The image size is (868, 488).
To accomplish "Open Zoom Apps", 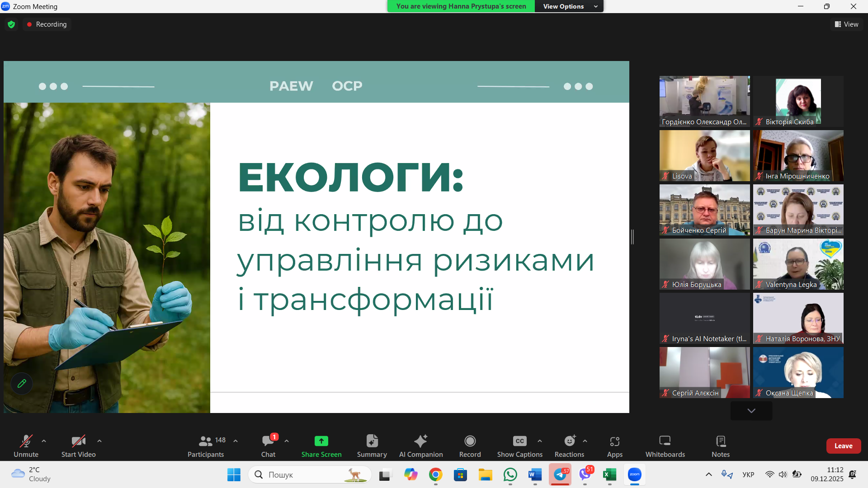I will 614,445.
